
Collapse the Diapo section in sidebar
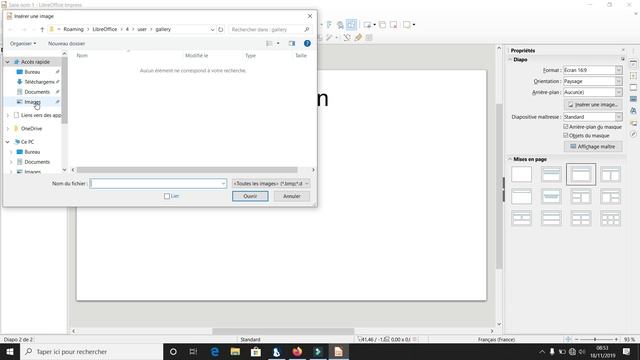click(x=510, y=60)
